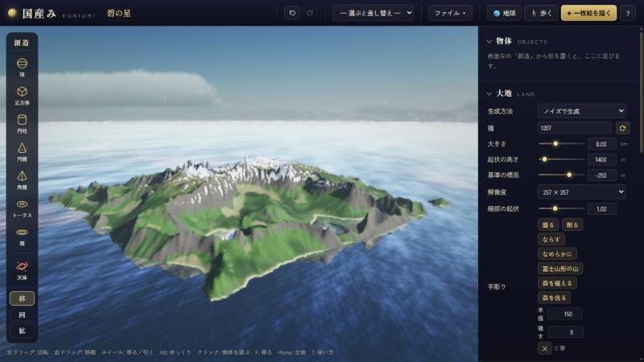Enter walk mode with 歩く button

[541, 13]
